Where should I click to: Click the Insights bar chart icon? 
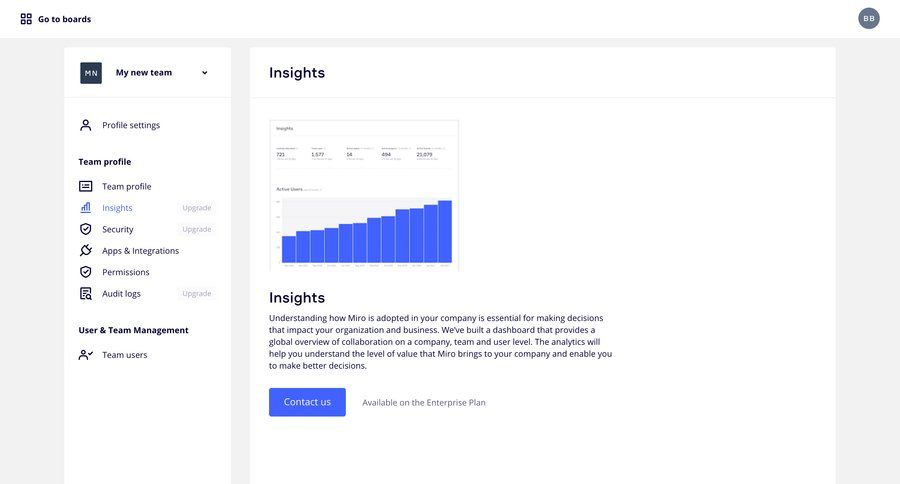(86, 207)
